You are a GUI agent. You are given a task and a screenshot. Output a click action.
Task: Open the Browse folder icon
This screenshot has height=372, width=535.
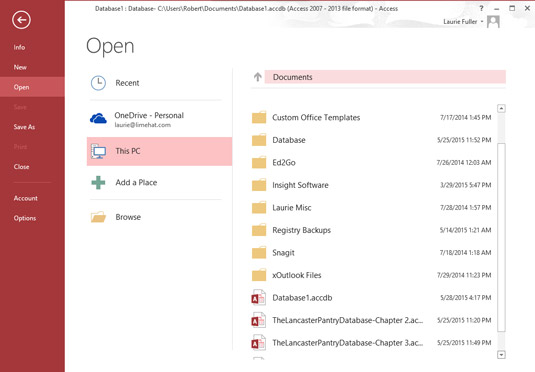tap(98, 217)
